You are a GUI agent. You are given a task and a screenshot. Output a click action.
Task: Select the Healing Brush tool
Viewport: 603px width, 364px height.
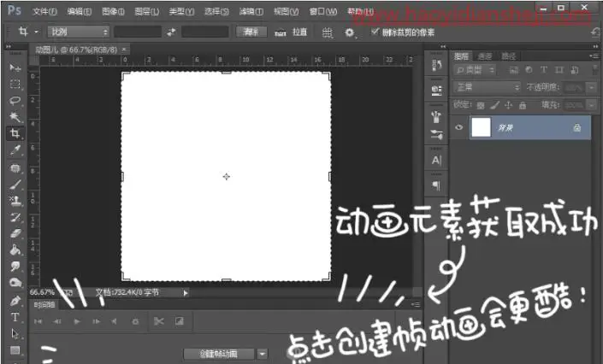[x=15, y=167]
